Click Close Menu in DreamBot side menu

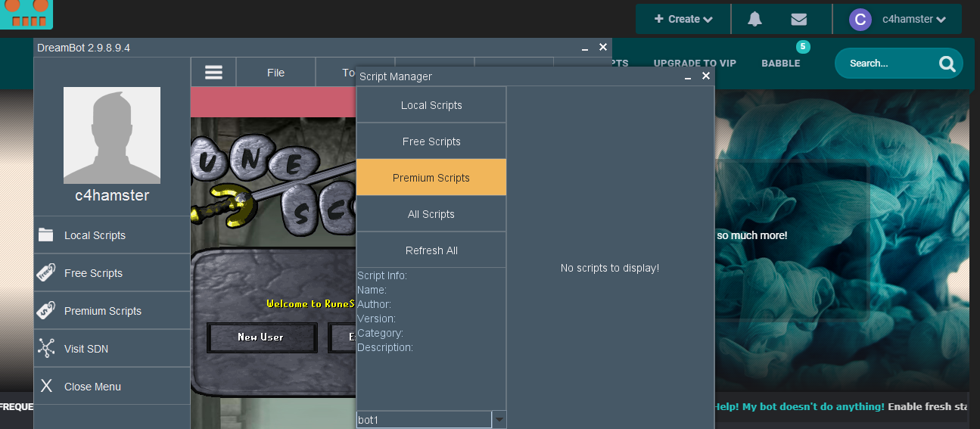[x=112, y=386]
